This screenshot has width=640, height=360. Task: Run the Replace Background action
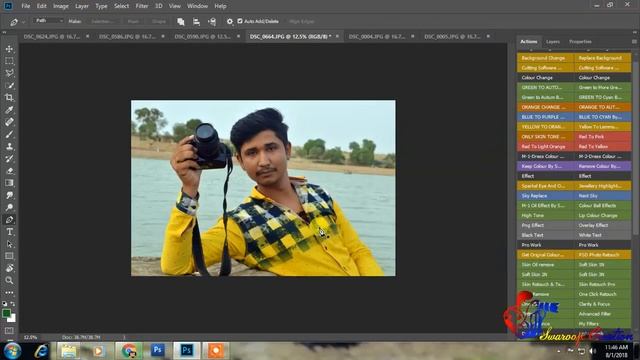click(x=602, y=58)
